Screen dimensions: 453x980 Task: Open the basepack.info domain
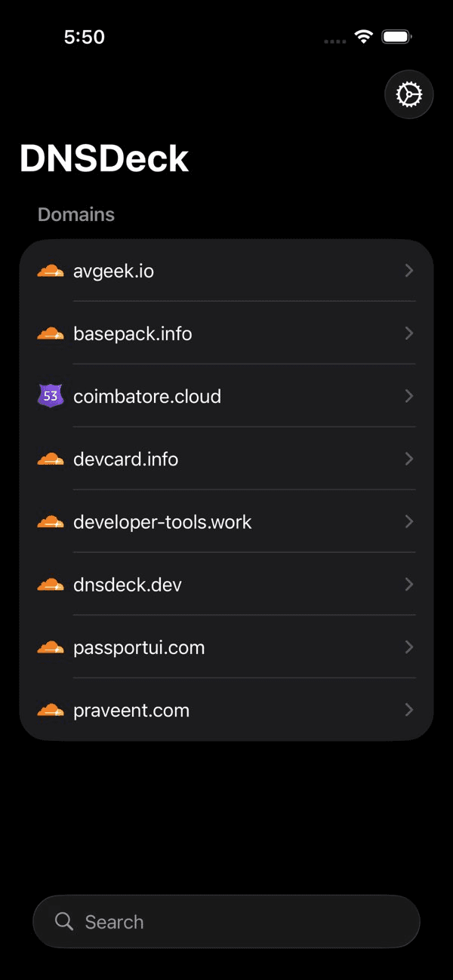click(133, 333)
